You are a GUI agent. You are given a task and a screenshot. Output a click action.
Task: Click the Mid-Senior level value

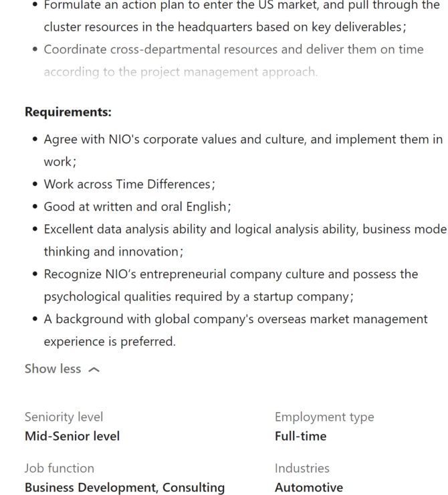(72, 436)
